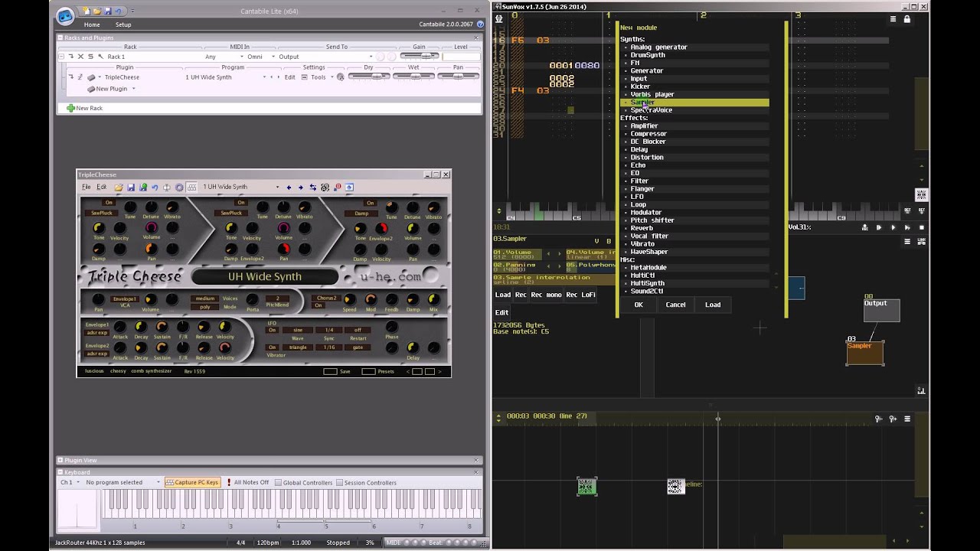Viewport: 980px width, 551px height.
Task: Open the Omni channel dropdown
Action: tap(260, 57)
